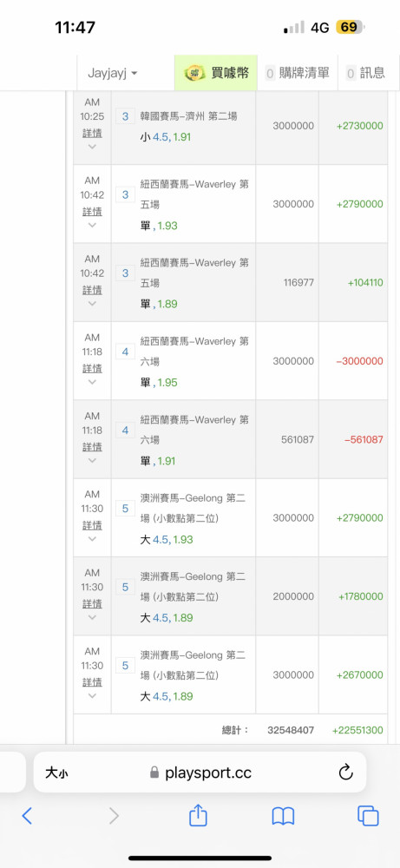
Task: Open the 訊息 messages tab
Action: click(365, 73)
